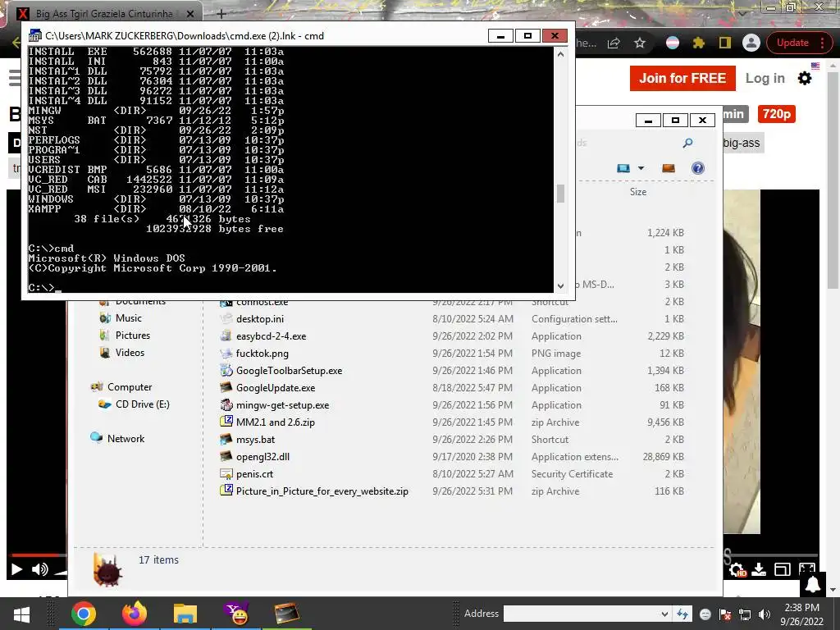Click the Join for FREE button
The image size is (840, 630).
click(x=682, y=78)
